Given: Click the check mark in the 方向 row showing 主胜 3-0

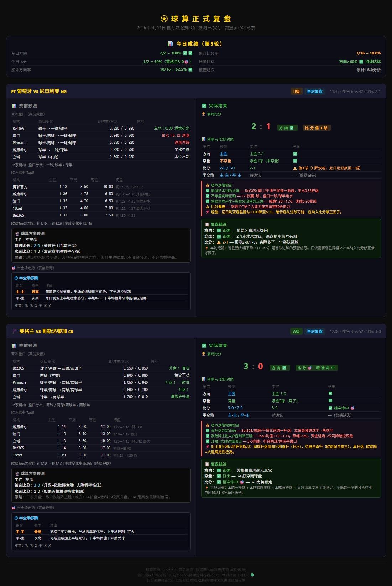Looking at the screenshot, I should tap(330, 394).
